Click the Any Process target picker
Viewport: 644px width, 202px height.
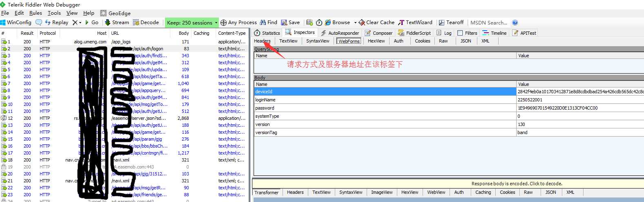coord(239,22)
